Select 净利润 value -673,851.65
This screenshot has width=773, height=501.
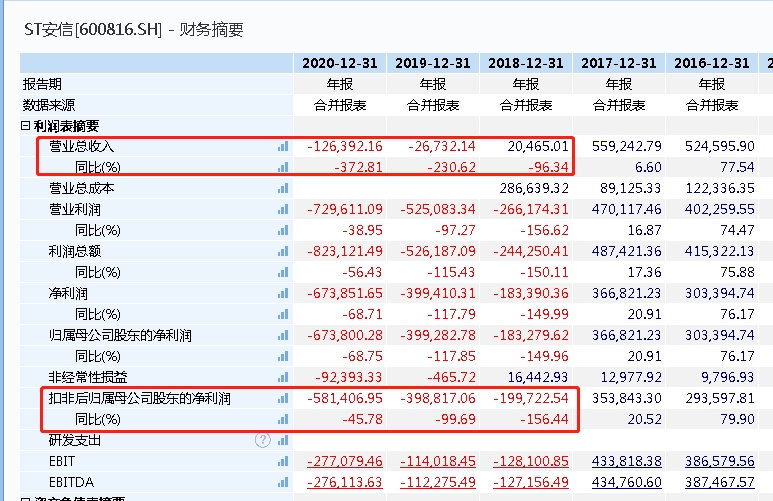point(345,293)
